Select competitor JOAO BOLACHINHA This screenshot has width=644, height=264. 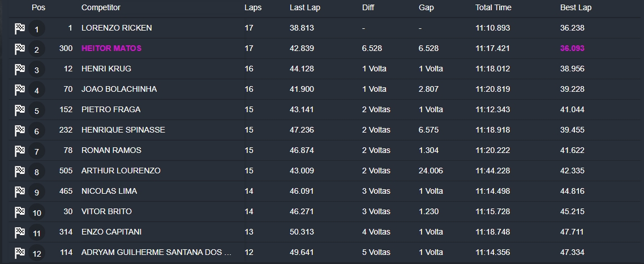point(119,89)
